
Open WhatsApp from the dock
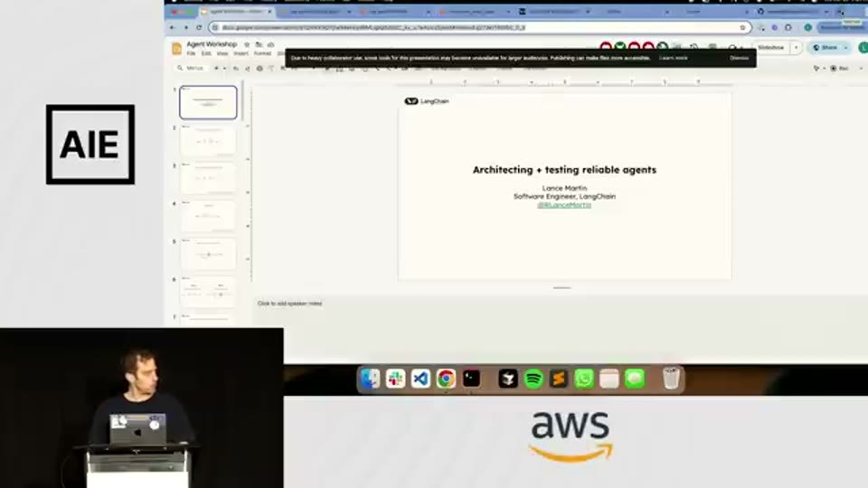point(584,379)
